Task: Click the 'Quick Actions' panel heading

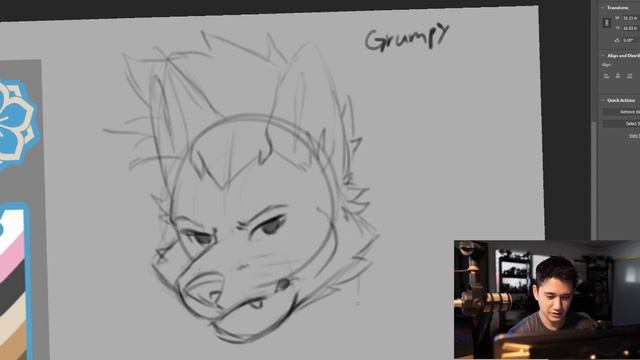Action: coord(621,100)
